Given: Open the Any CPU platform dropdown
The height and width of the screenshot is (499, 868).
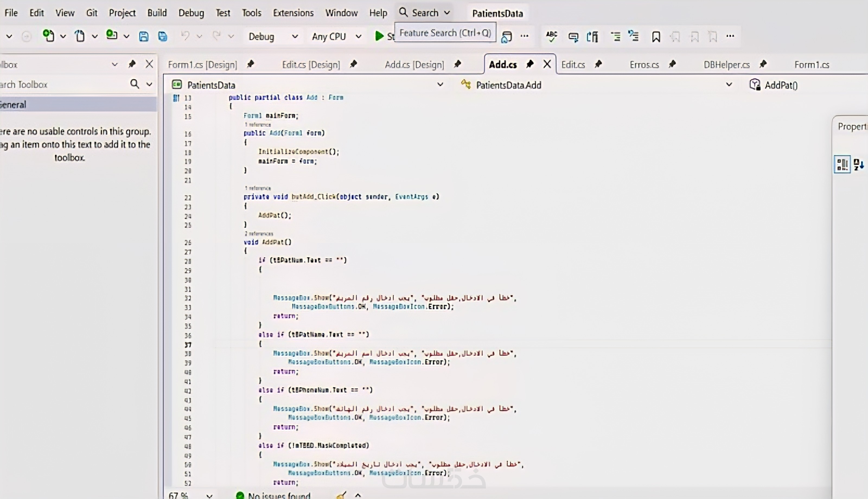Looking at the screenshot, I should [358, 36].
